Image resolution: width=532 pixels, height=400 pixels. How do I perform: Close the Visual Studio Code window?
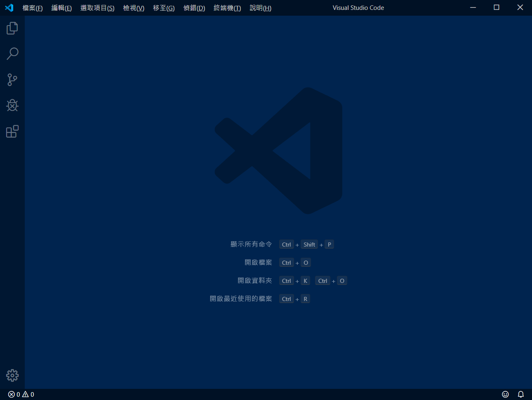[x=520, y=8]
